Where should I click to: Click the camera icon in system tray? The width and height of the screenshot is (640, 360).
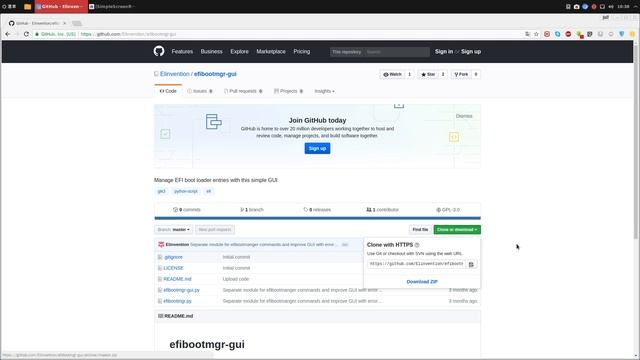[x=576, y=7]
